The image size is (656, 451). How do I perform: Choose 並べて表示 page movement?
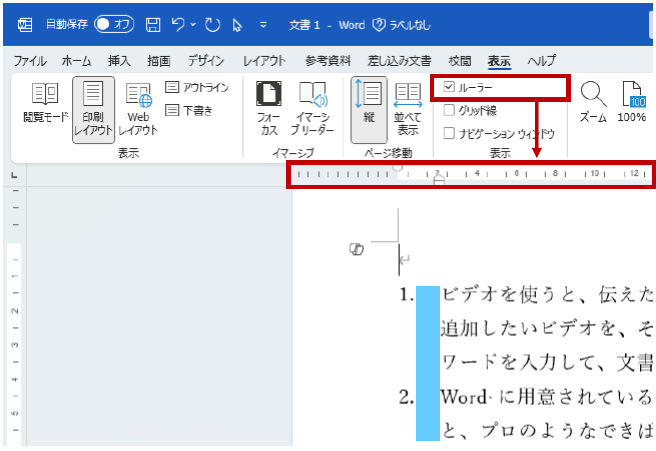[407, 108]
